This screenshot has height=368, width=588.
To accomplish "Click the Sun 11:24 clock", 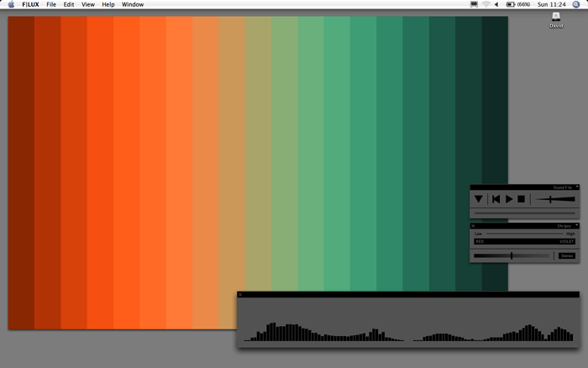I will click(x=552, y=4).
